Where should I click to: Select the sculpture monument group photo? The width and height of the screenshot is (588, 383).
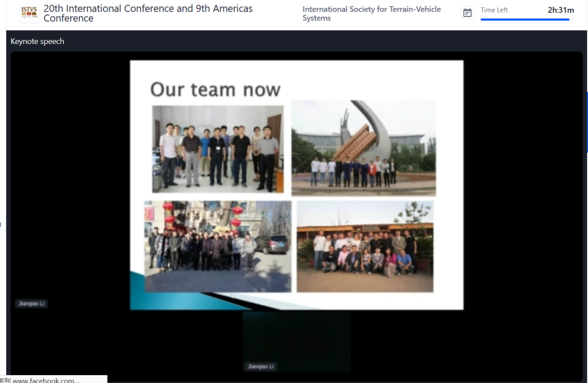363,148
